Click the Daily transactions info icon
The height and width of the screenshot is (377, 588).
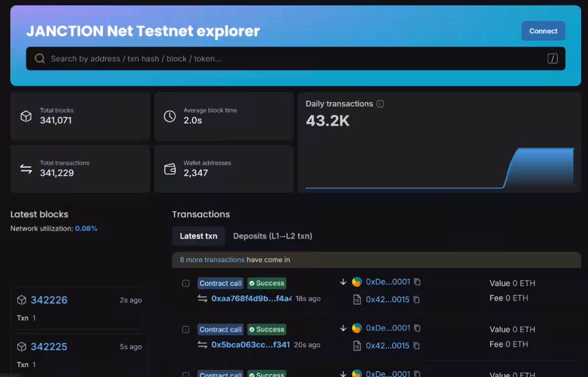[380, 104]
